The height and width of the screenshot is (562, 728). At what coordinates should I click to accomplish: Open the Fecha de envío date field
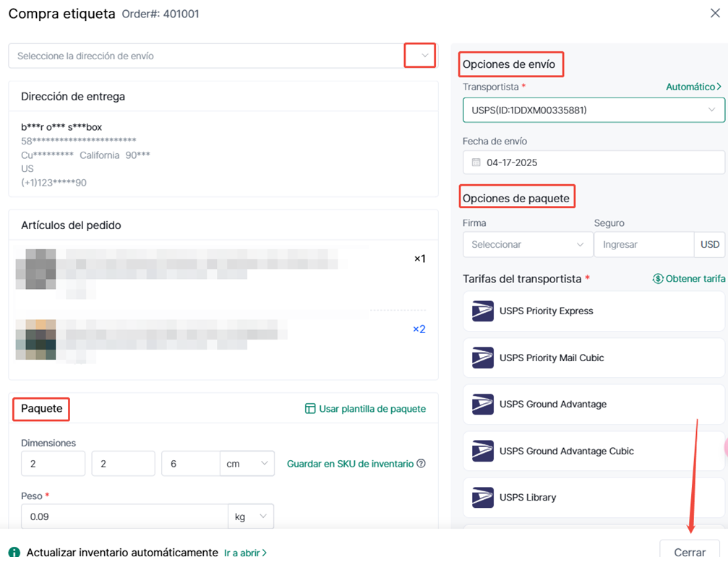click(x=594, y=163)
